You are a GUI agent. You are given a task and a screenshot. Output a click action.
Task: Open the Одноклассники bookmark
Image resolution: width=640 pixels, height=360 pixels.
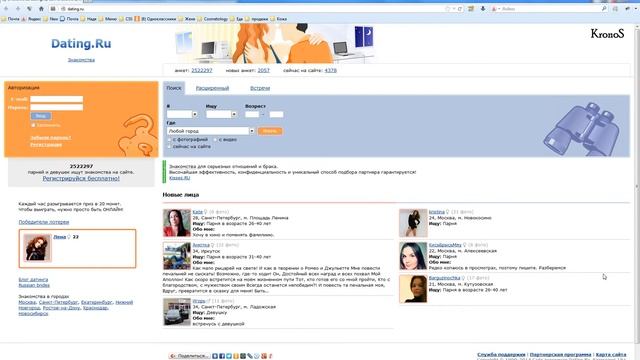click(156, 19)
